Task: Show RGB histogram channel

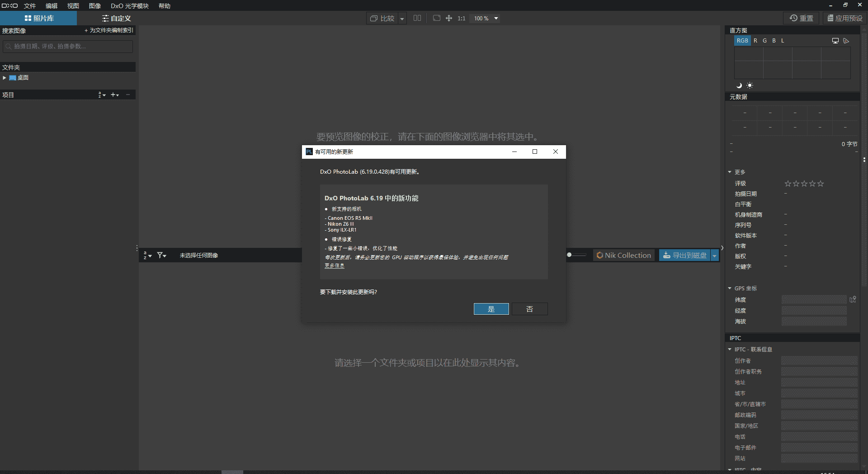Action: (x=742, y=41)
